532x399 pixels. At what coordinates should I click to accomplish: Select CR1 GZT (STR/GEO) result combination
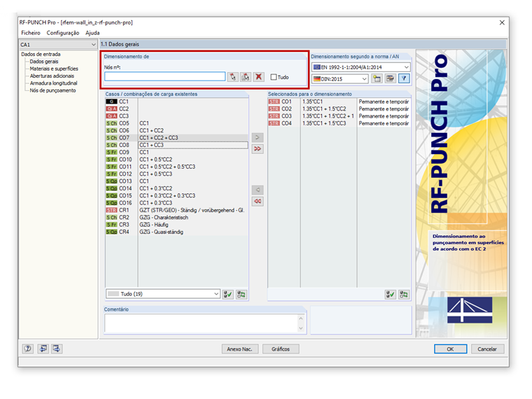(x=176, y=210)
